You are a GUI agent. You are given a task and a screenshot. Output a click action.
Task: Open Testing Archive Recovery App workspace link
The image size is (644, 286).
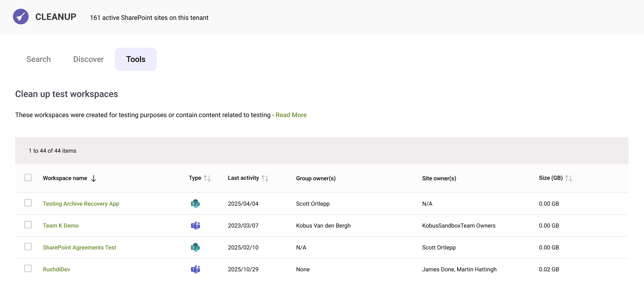(x=81, y=204)
